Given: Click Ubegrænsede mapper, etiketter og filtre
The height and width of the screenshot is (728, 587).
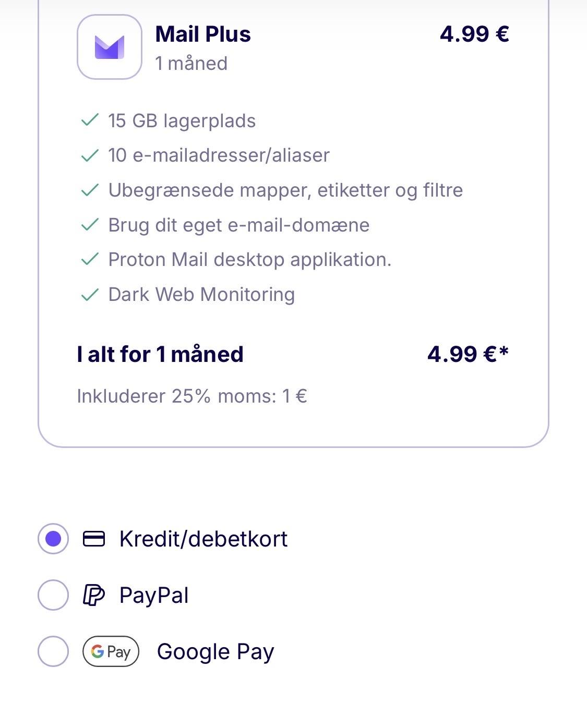Looking at the screenshot, I should pos(285,190).
